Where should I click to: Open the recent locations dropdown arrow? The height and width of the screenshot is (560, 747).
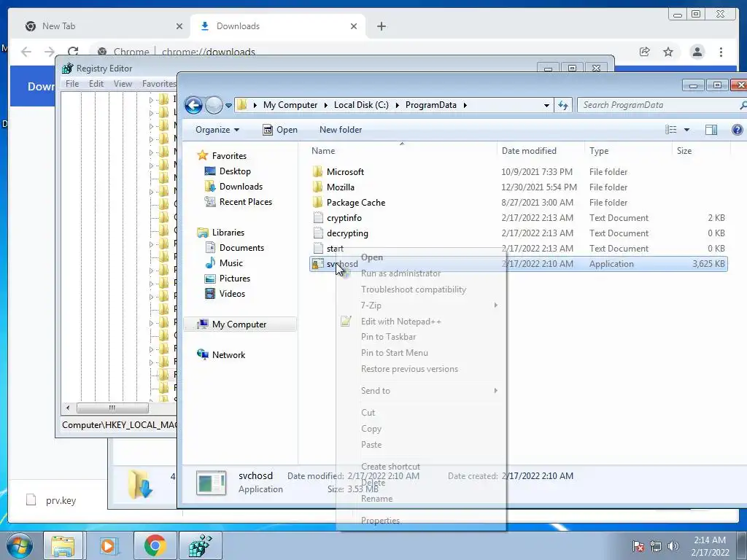pos(228,105)
